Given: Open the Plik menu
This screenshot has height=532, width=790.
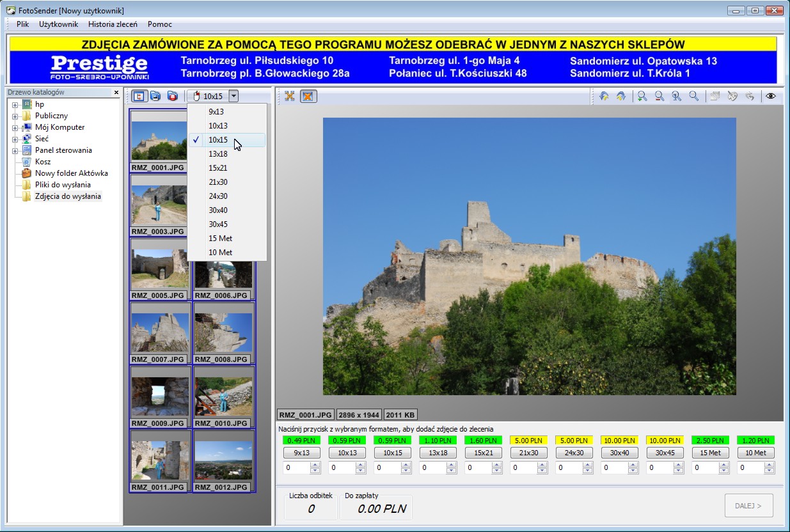Looking at the screenshot, I should coord(23,24).
